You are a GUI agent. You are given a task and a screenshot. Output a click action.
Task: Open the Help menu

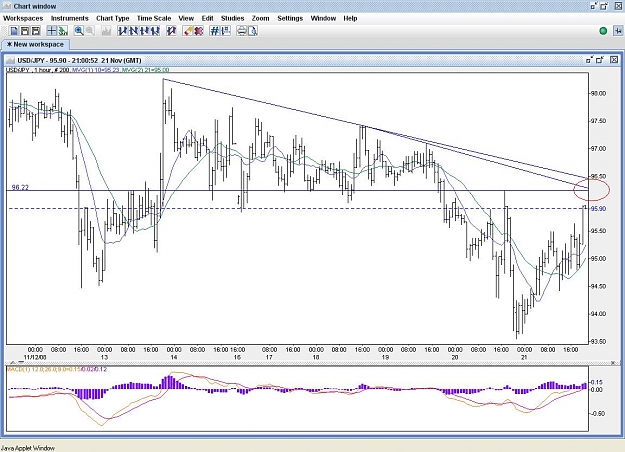tap(350, 18)
